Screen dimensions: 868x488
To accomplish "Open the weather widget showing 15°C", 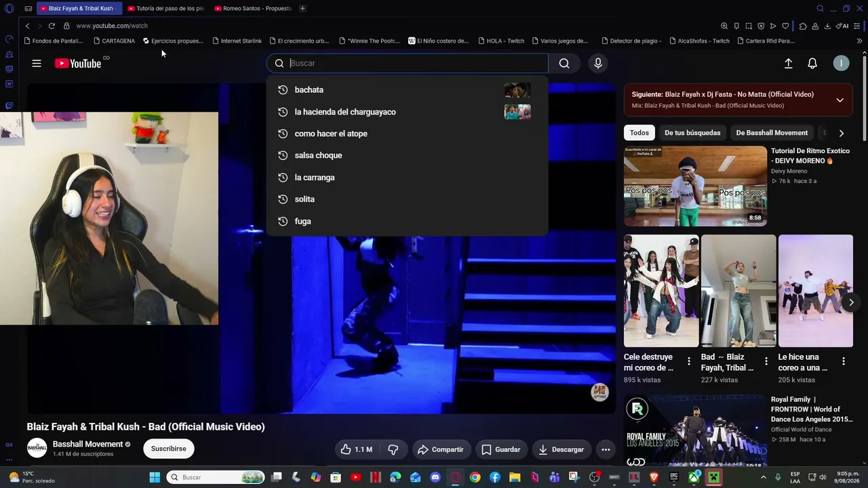I will click(x=31, y=477).
